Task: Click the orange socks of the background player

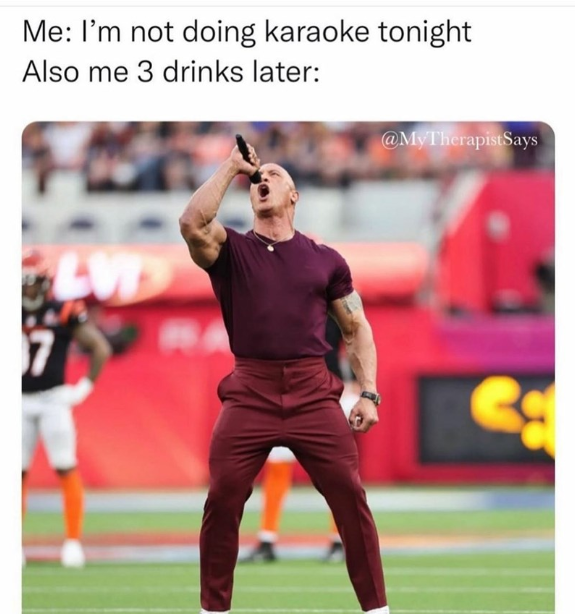Action: [277, 497]
